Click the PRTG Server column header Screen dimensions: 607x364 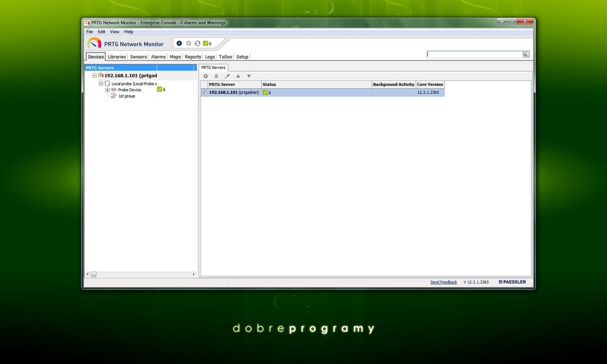click(234, 84)
